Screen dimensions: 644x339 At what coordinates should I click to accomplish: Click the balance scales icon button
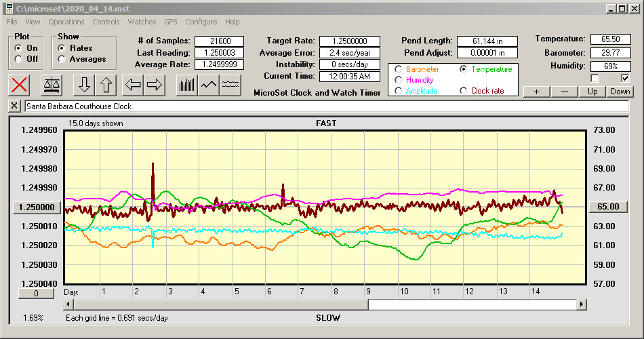click(52, 85)
